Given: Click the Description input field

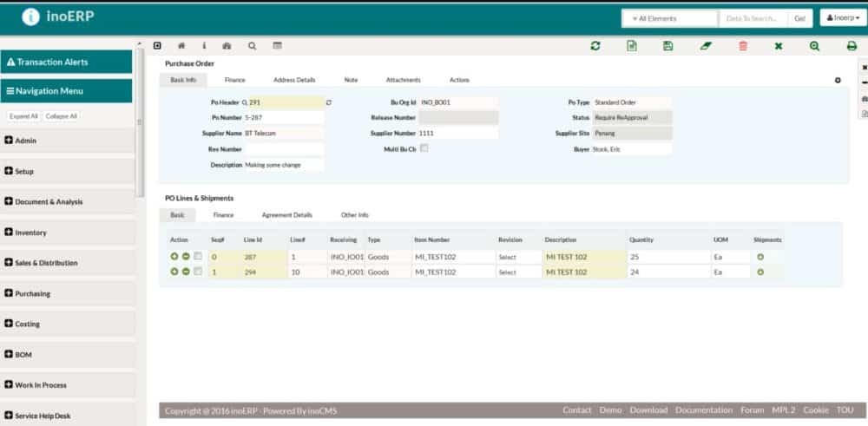Looking at the screenshot, I should 284,165.
